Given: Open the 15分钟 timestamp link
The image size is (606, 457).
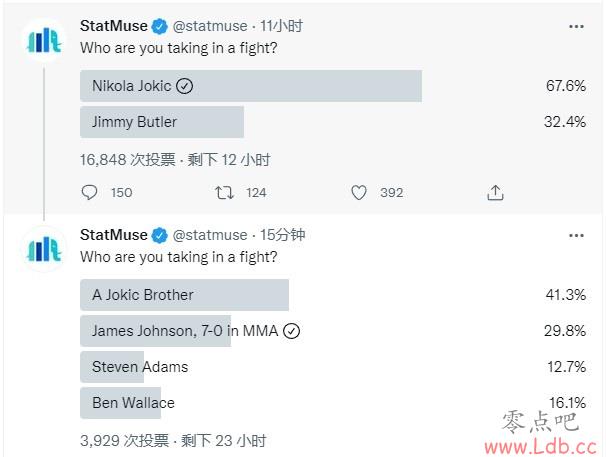Looking at the screenshot, I should pos(283,235).
